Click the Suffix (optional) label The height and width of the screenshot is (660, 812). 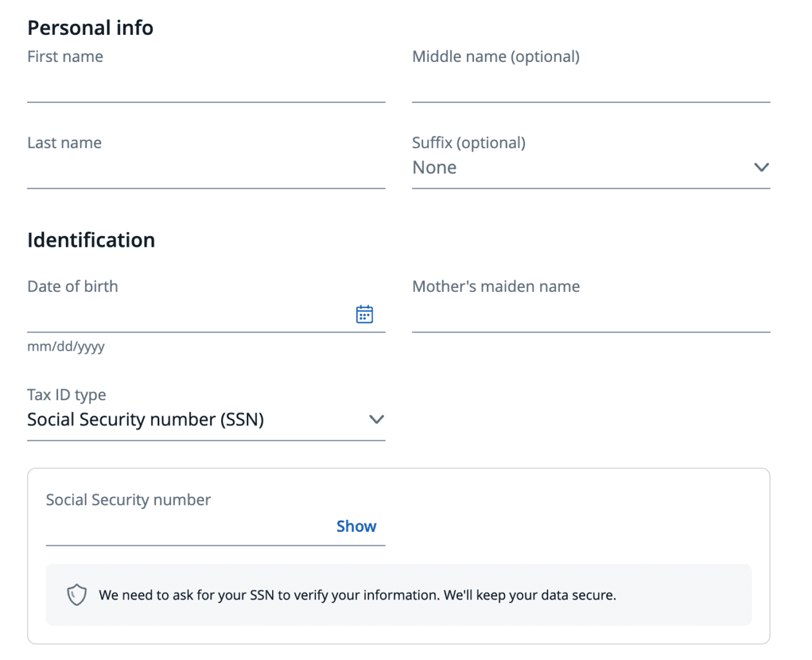469,142
